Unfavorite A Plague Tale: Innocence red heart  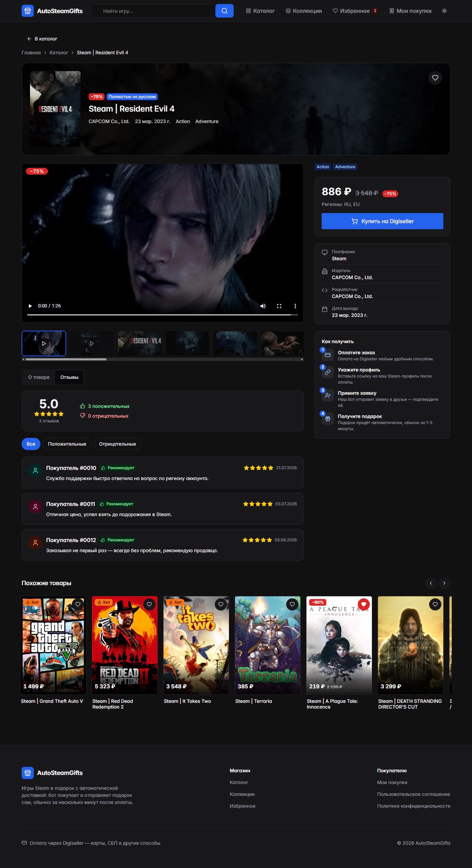click(364, 604)
